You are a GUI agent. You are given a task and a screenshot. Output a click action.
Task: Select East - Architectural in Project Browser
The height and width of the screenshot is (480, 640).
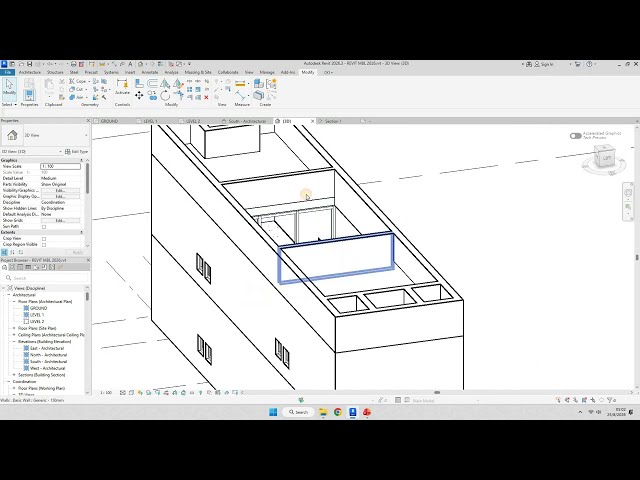[47, 348]
